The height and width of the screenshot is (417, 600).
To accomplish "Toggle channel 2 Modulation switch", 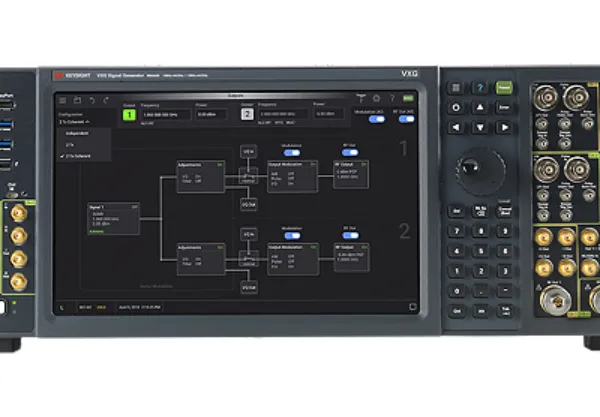I will (292, 236).
